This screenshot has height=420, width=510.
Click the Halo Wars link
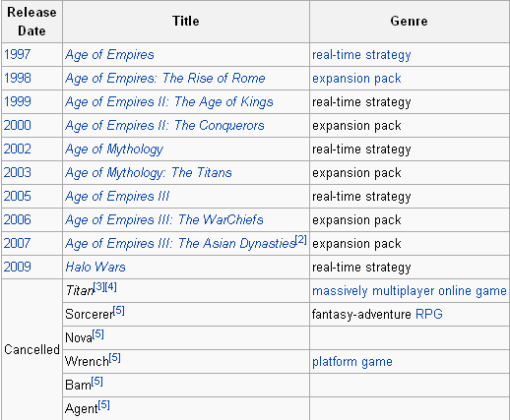pyautogui.click(x=96, y=267)
